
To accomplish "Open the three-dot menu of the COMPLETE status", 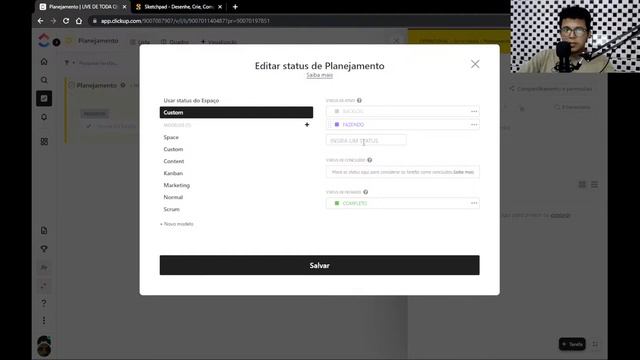I will tap(473, 203).
